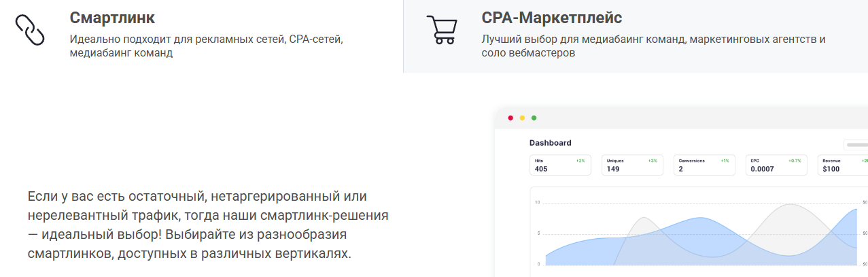Open the CPA-Маркетплейс tab
The image size is (868, 277).
coord(551,17)
